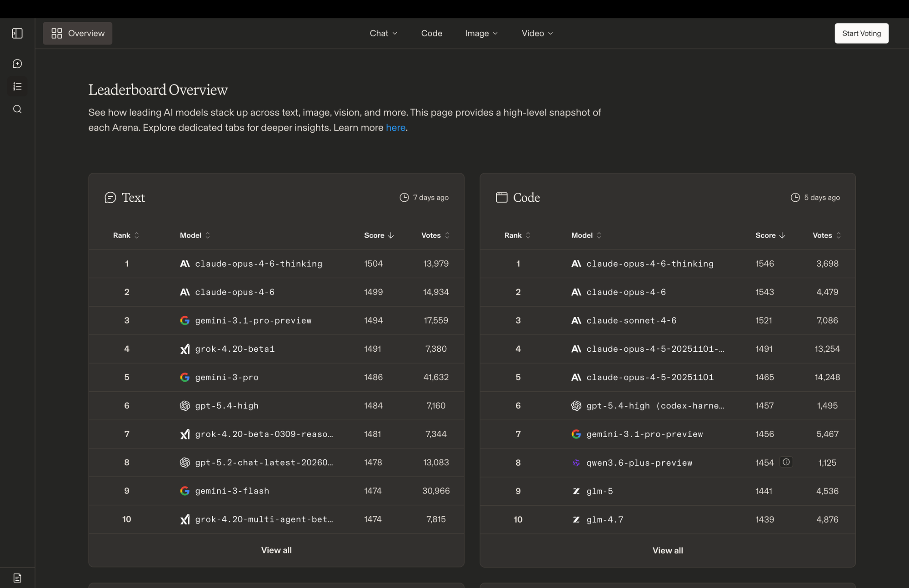The image size is (909, 588).
Task: Sort Text table by Votes
Action: pos(435,235)
